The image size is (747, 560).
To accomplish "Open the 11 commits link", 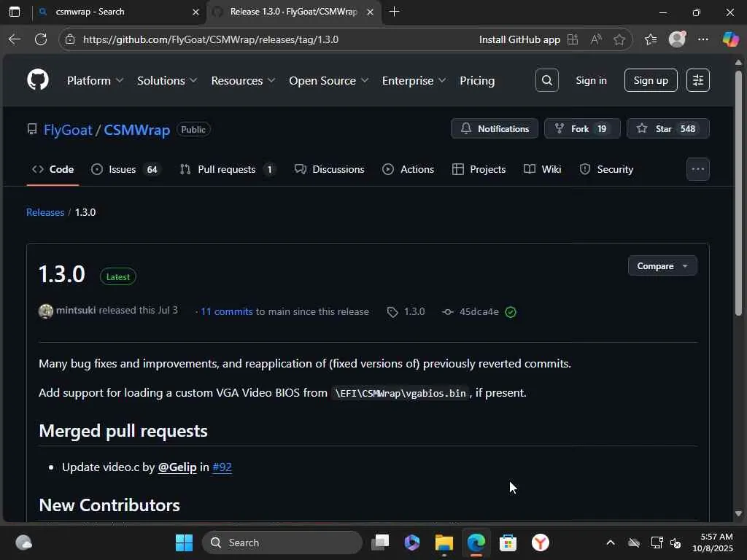I will 226,311.
